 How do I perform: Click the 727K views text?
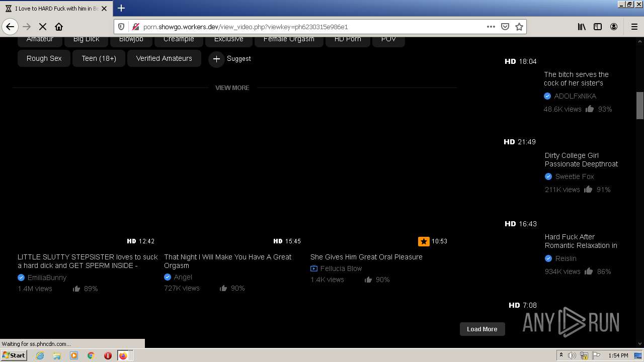(182, 288)
